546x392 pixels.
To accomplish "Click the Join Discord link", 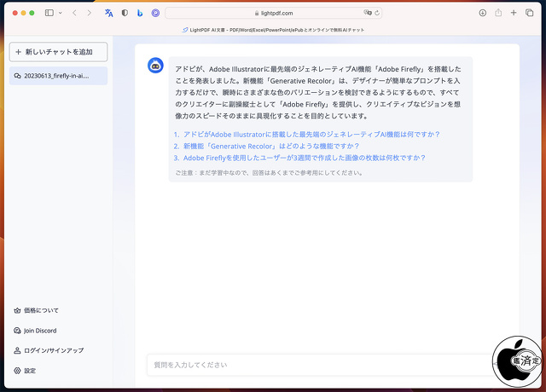I will 35,331.
